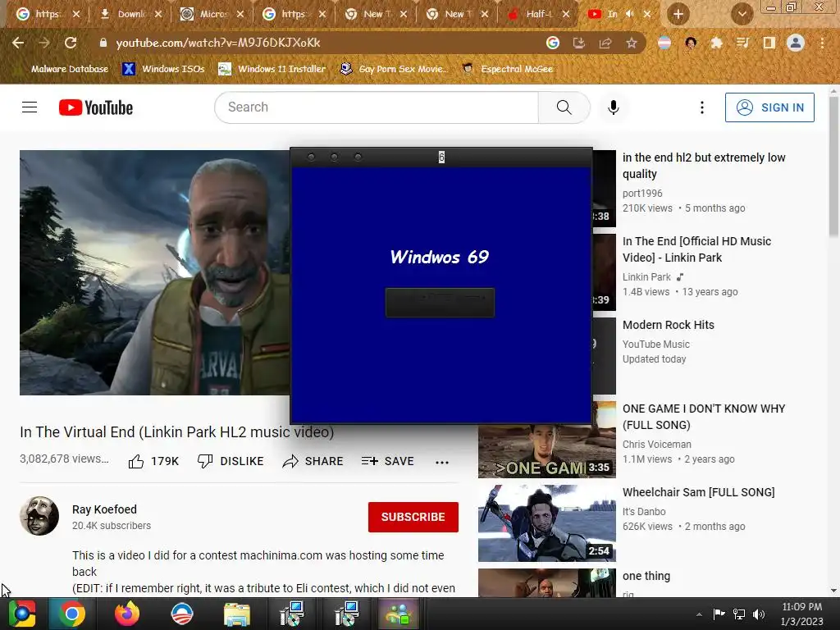Share the video with the SHARE button
Screen dimensions: 840x630
point(313,461)
